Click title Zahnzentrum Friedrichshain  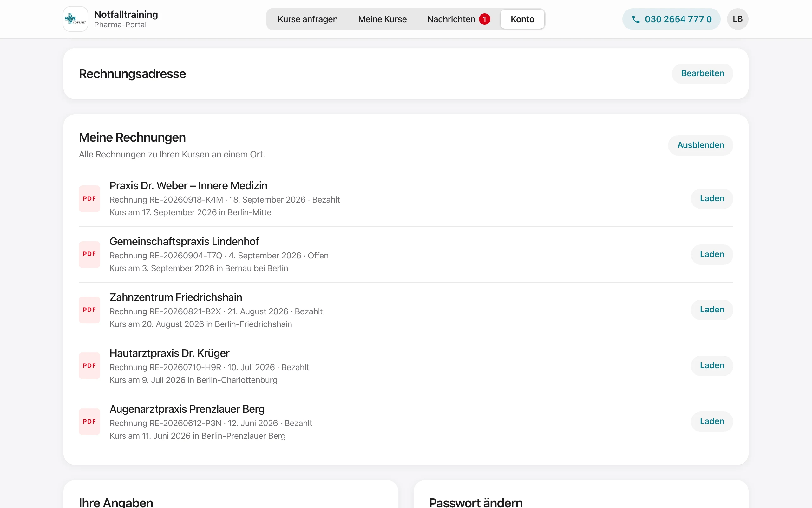click(176, 297)
